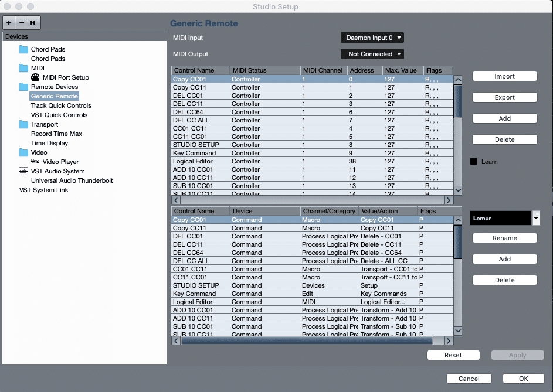Click OK to confirm Studio Setup
Screen dimensions: 553x392
pyautogui.click(x=523, y=379)
